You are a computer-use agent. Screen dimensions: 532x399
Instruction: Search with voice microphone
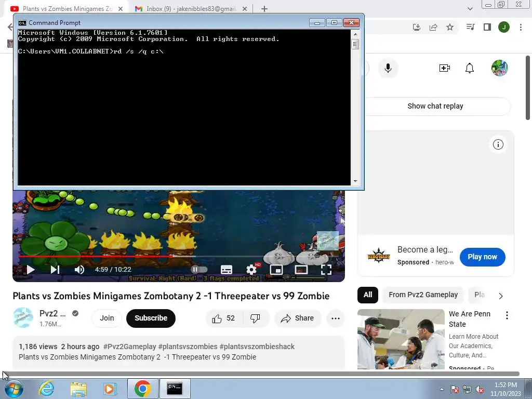[x=388, y=68]
